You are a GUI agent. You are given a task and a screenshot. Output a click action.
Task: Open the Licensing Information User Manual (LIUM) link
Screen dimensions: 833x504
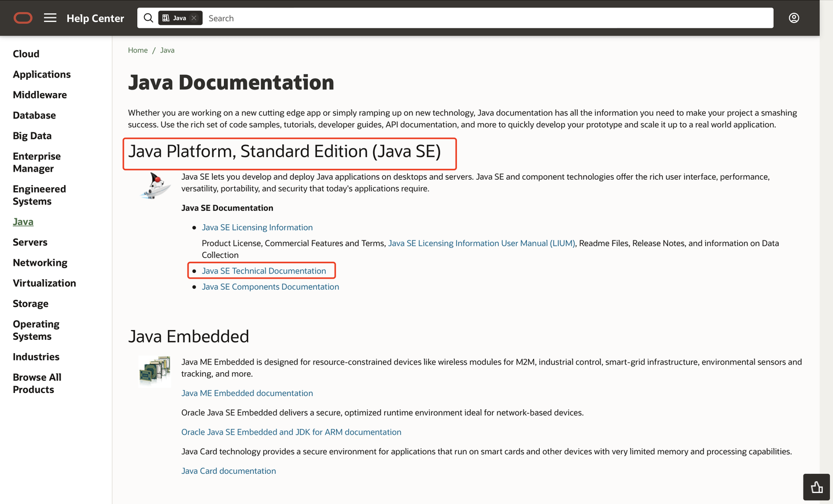pos(481,243)
